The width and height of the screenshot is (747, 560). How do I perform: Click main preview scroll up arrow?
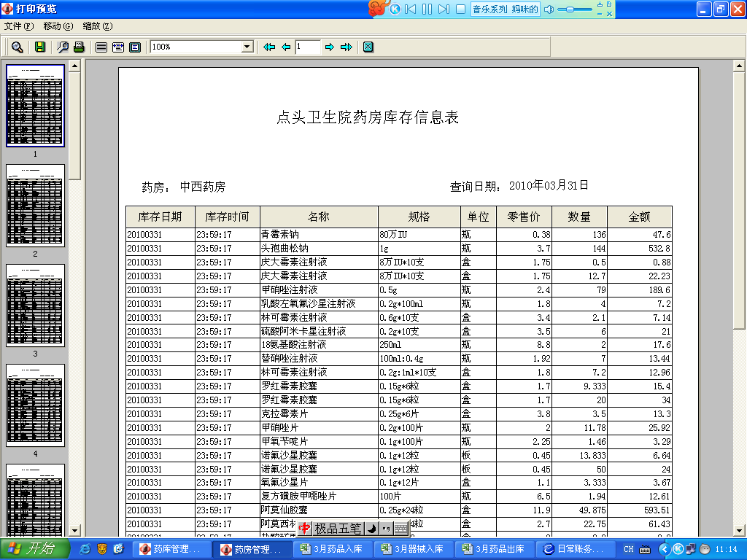pos(739,66)
